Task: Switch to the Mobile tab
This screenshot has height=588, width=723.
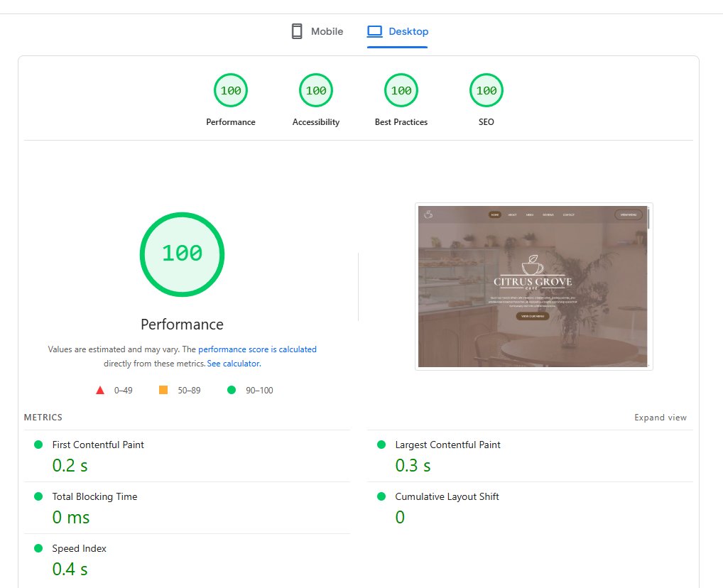Action: 315,31
